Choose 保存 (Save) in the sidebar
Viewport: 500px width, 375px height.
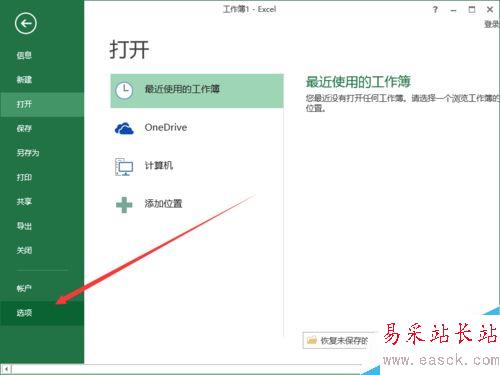point(42,128)
